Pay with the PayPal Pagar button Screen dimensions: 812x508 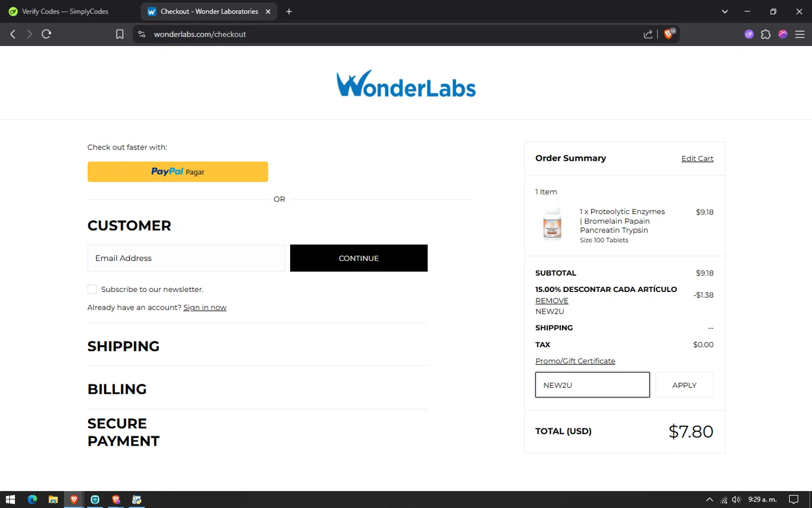(178, 172)
